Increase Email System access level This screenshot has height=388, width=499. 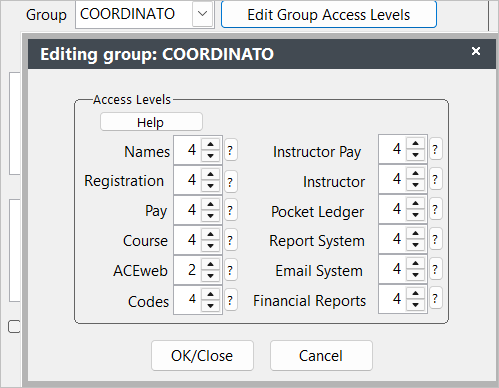[415, 263]
